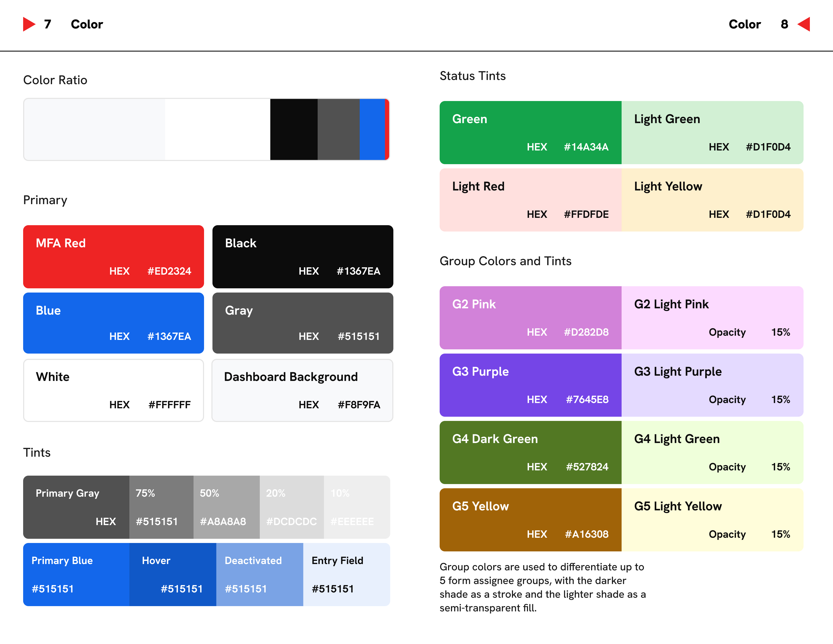Click the Entry Field tint swatch

[x=346, y=574]
